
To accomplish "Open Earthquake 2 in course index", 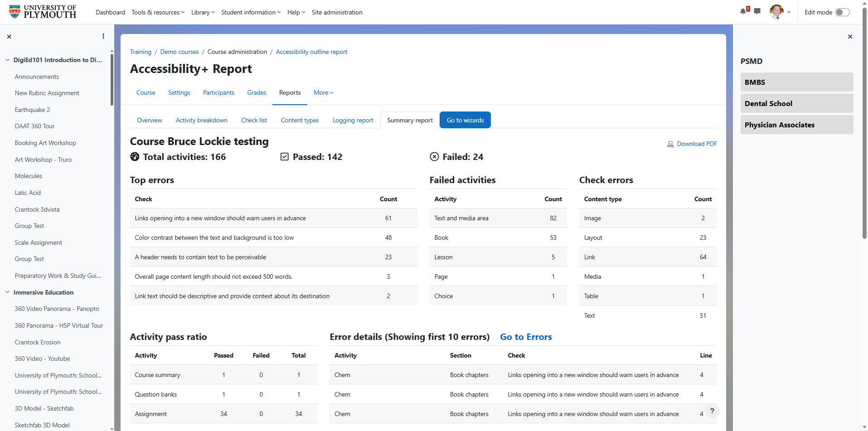I will [x=32, y=110].
